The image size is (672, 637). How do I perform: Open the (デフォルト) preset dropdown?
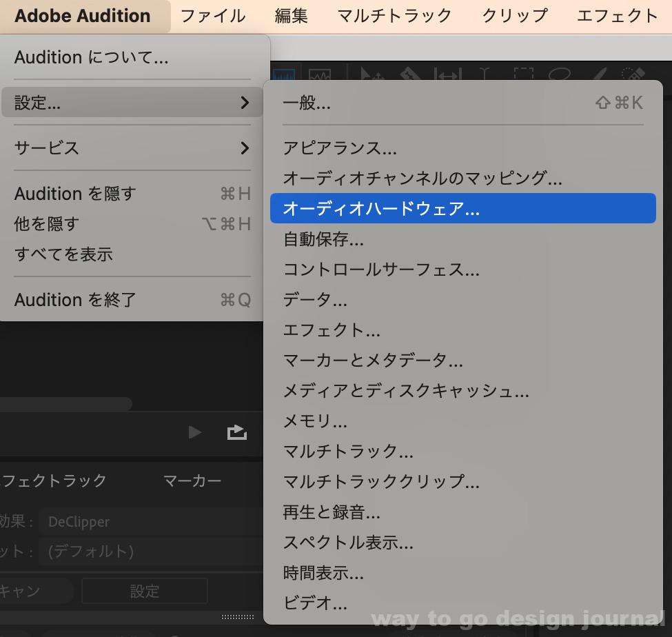pyautogui.click(x=150, y=552)
